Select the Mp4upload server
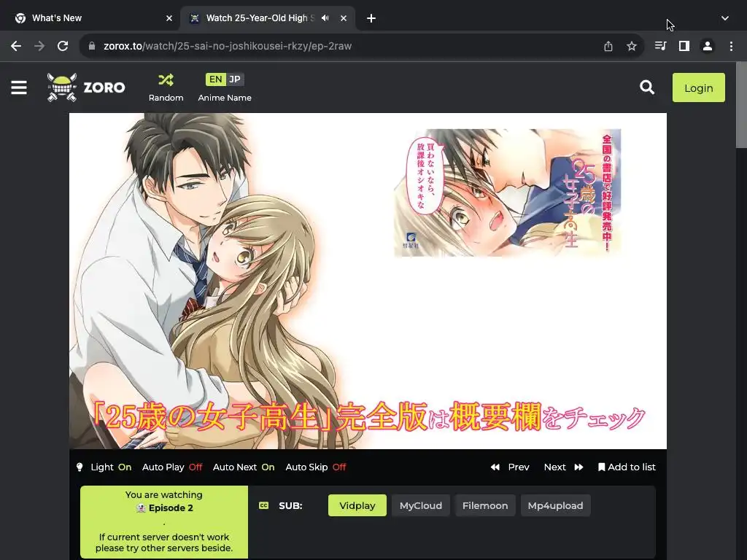Screen dimensions: 747x560 [x=555, y=505]
